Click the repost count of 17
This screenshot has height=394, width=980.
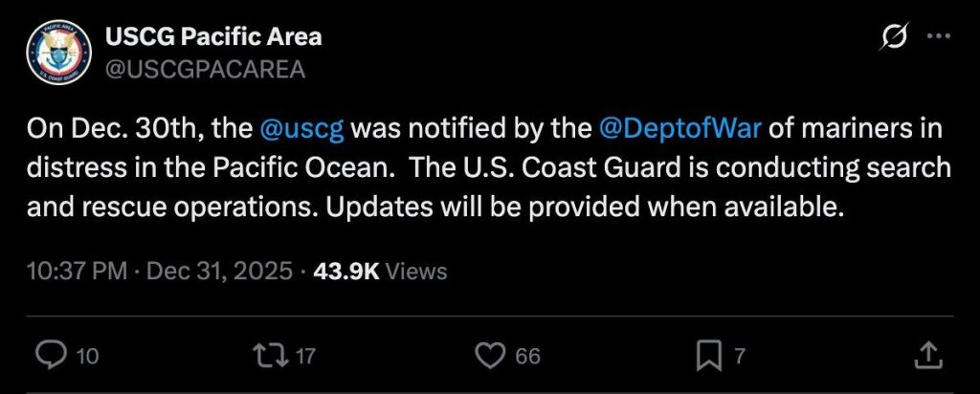(304, 358)
